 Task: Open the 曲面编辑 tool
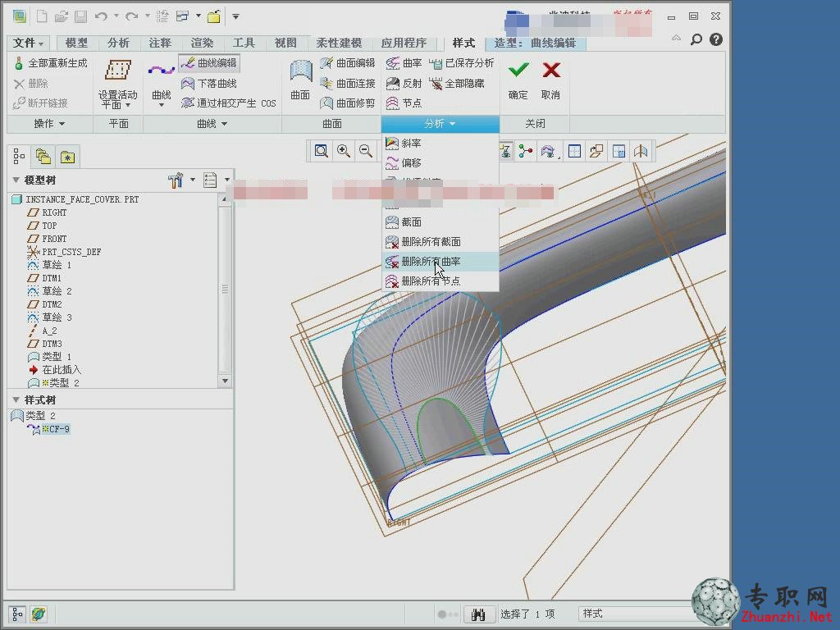pyautogui.click(x=347, y=63)
